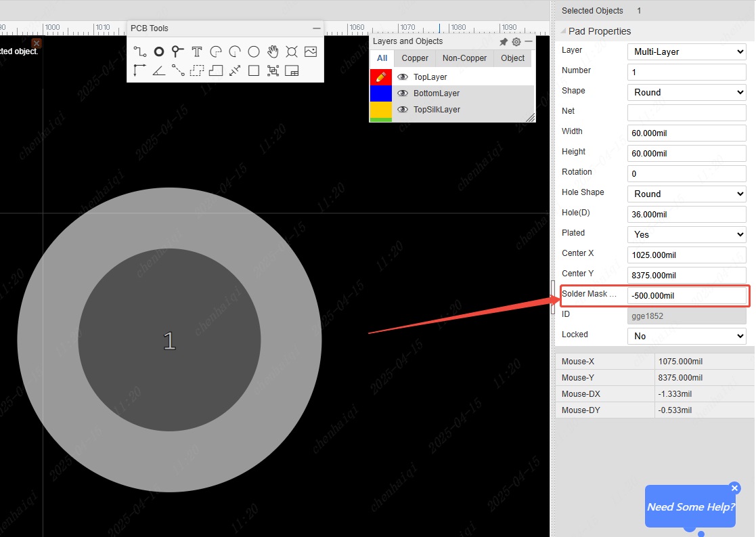Select the Via tool
The height and width of the screenshot is (537, 756).
click(177, 51)
